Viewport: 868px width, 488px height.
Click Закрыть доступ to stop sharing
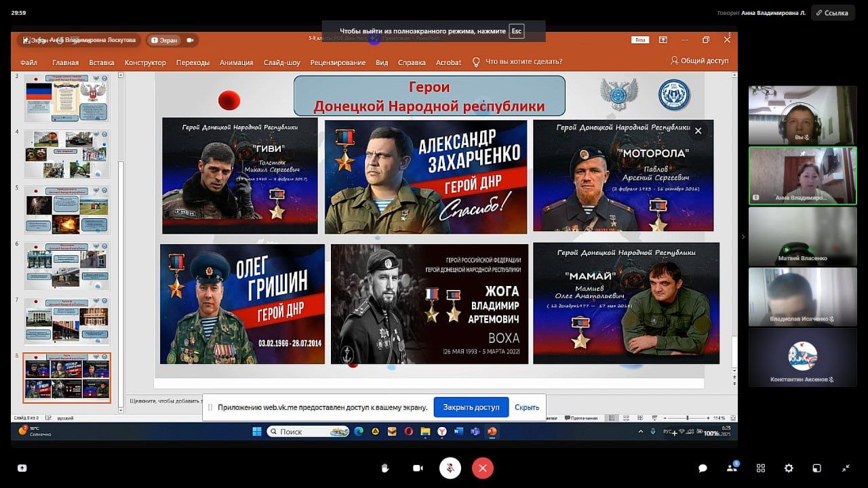click(x=471, y=407)
